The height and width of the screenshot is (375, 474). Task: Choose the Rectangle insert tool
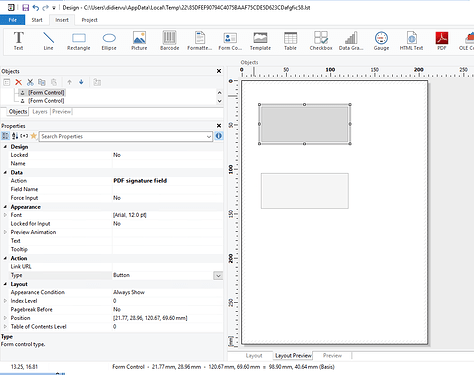tap(79, 41)
